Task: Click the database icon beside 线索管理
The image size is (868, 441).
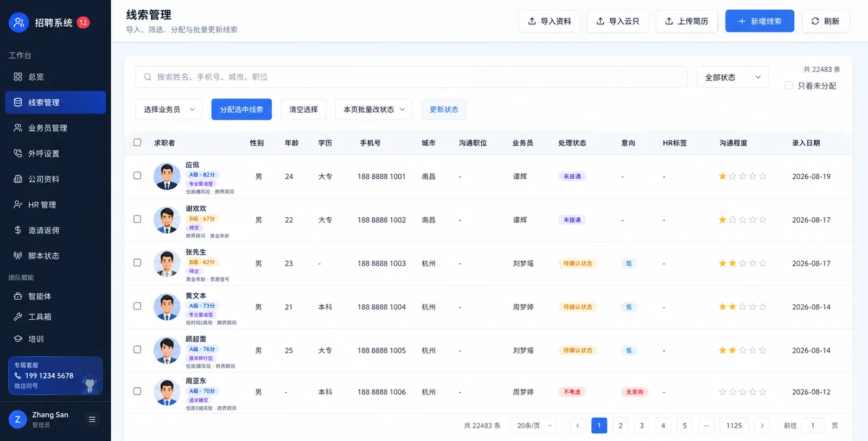Action: 18,102
